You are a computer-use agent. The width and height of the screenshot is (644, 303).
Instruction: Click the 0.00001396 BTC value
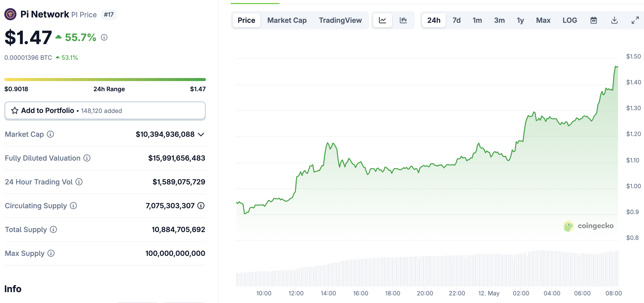click(x=28, y=58)
